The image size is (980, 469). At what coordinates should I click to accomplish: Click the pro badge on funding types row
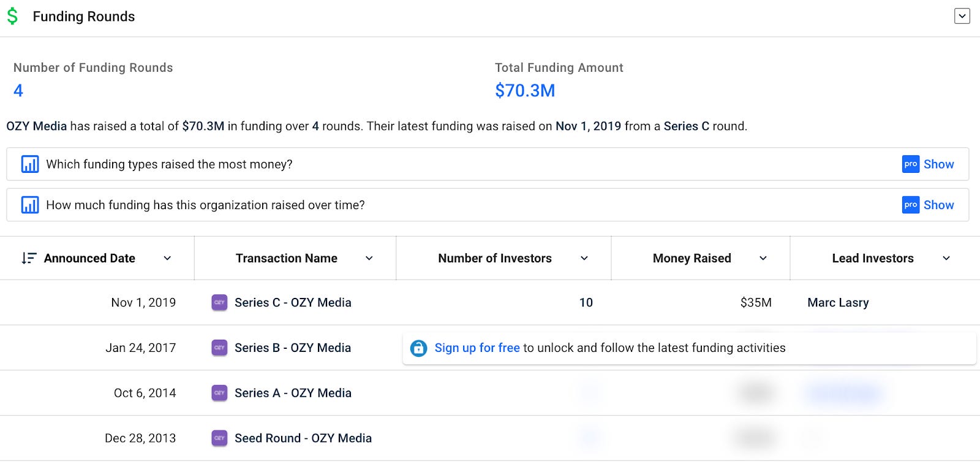coord(911,164)
